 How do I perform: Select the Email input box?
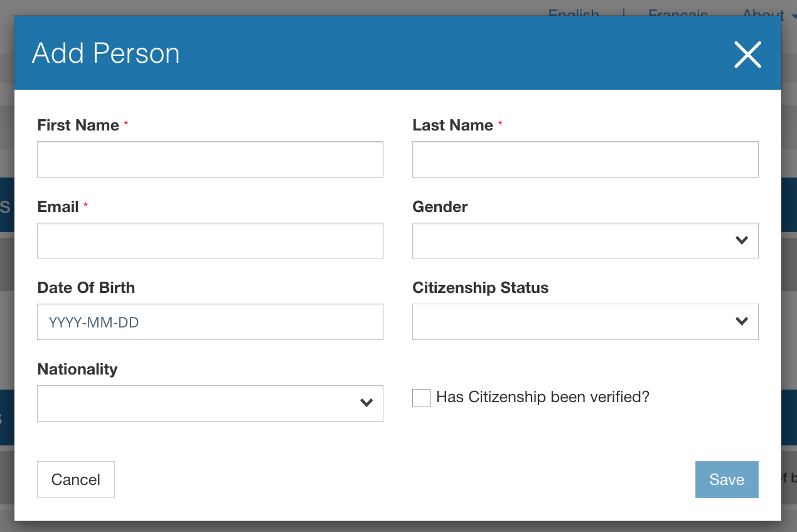pyautogui.click(x=210, y=240)
